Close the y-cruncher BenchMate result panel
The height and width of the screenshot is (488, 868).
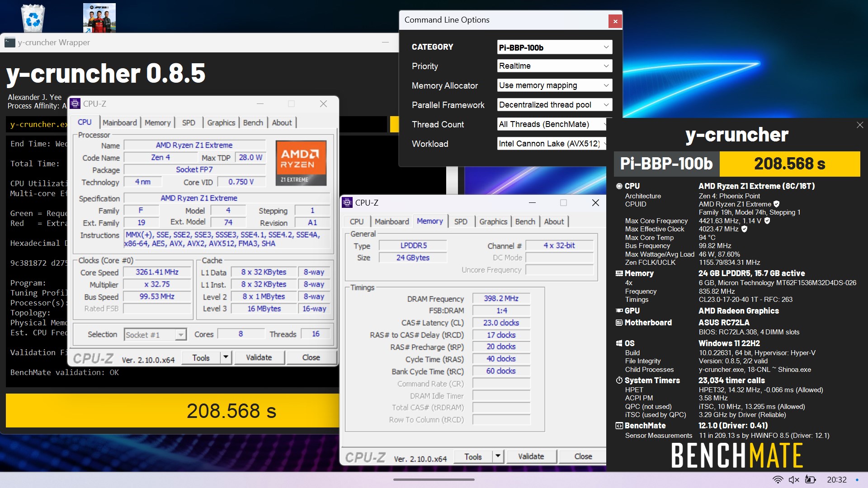[x=859, y=125]
